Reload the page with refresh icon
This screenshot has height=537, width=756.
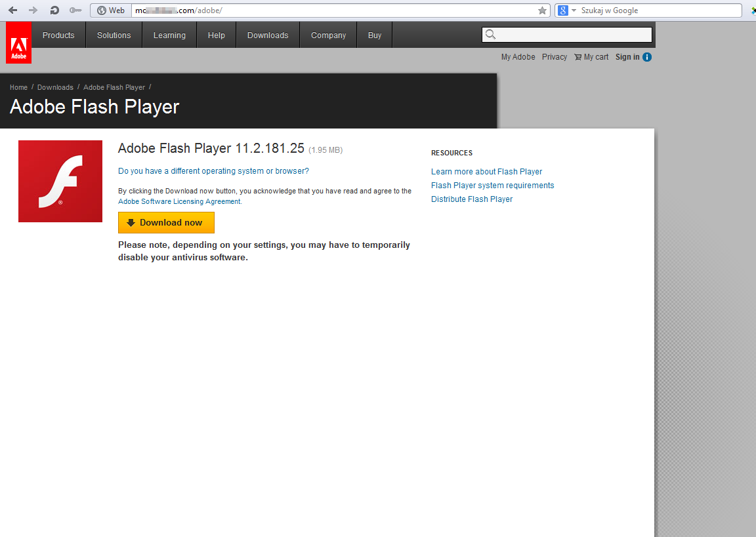coord(54,10)
